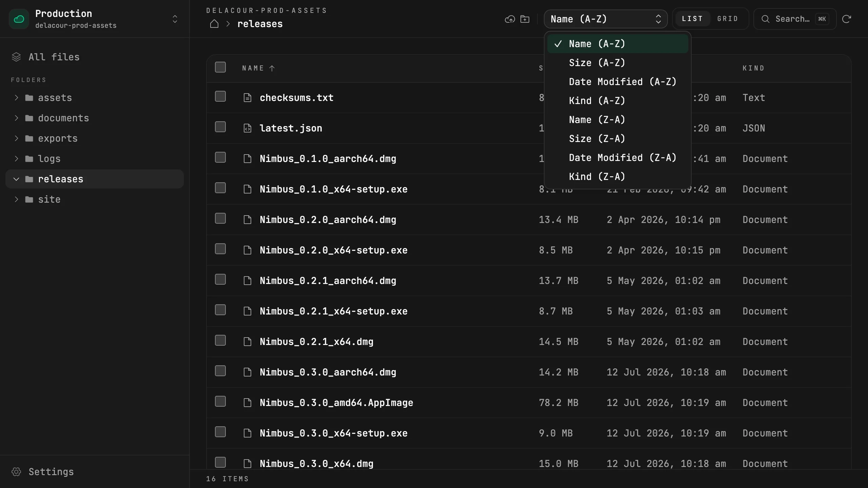Image resolution: width=868 pixels, height=488 pixels.
Task: Click the latest.json file icon
Action: click(x=248, y=128)
